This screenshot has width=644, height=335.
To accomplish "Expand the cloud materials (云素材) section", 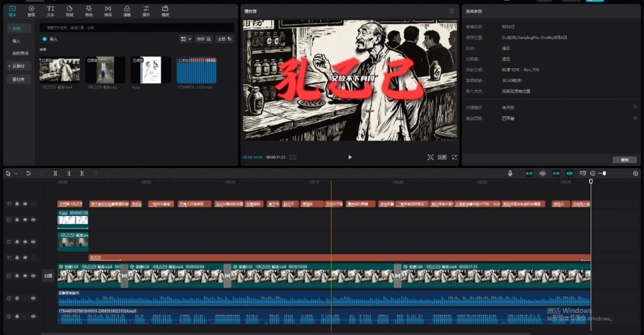I will point(18,66).
